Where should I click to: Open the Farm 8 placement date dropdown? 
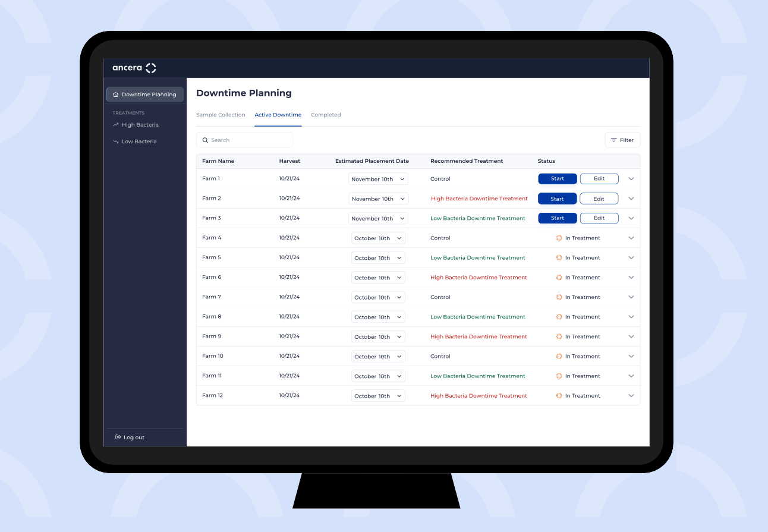(x=378, y=317)
